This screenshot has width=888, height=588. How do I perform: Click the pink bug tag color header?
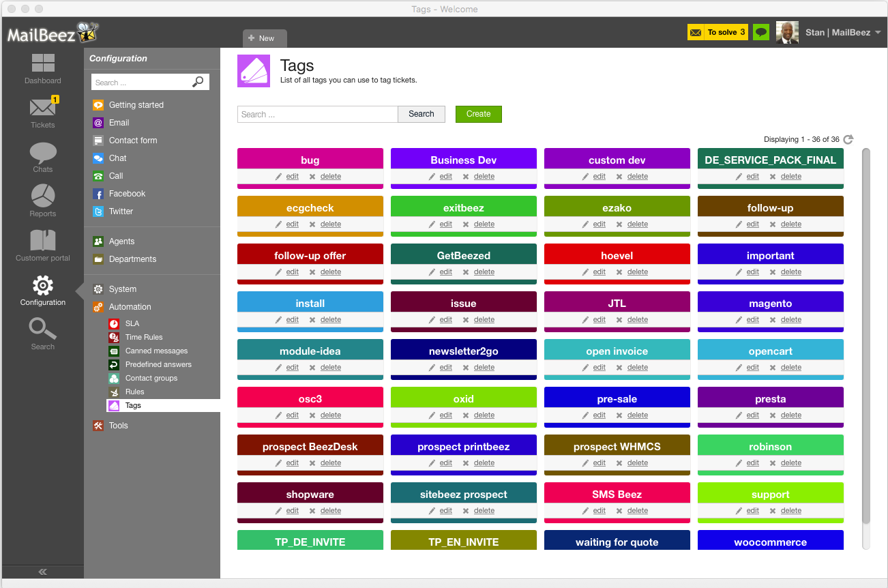[310, 158]
